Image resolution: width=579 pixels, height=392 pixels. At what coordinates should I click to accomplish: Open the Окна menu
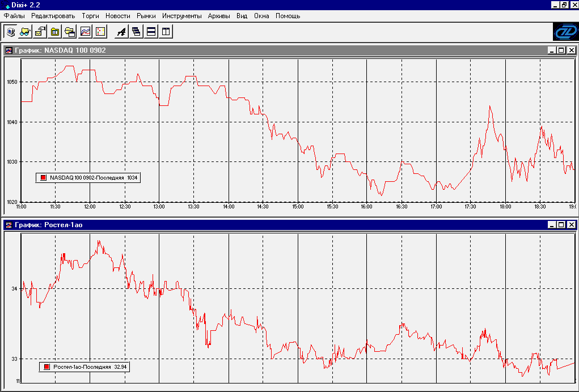pos(261,16)
